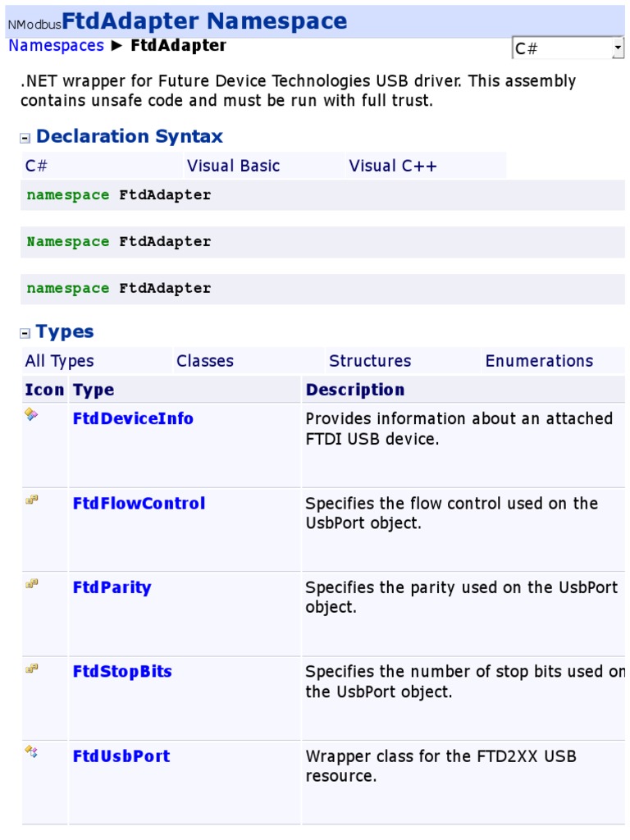
Task: Filter types by Enumerations tab
Action: tap(539, 361)
